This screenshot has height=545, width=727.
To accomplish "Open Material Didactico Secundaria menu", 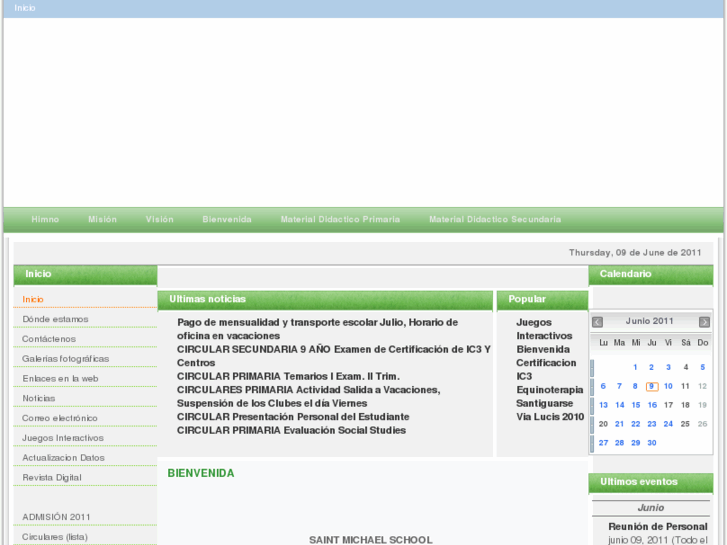I will click(x=495, y=219).
